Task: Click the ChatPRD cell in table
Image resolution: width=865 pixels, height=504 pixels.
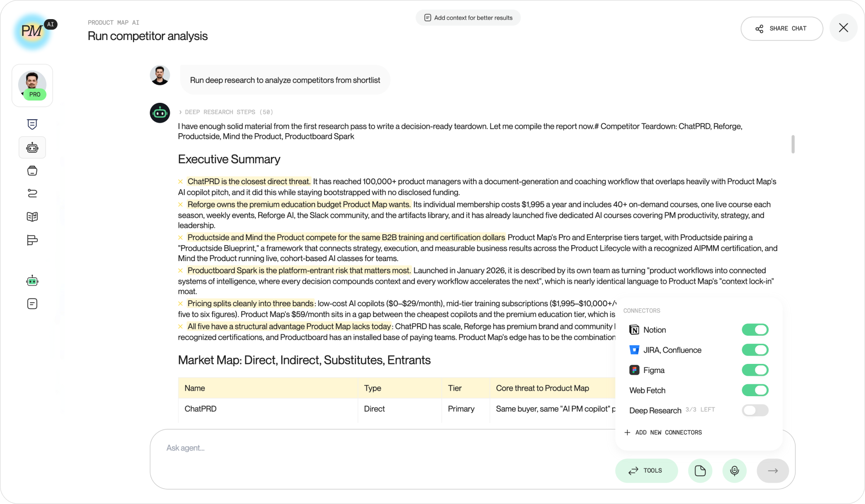Action: (268, 408)
